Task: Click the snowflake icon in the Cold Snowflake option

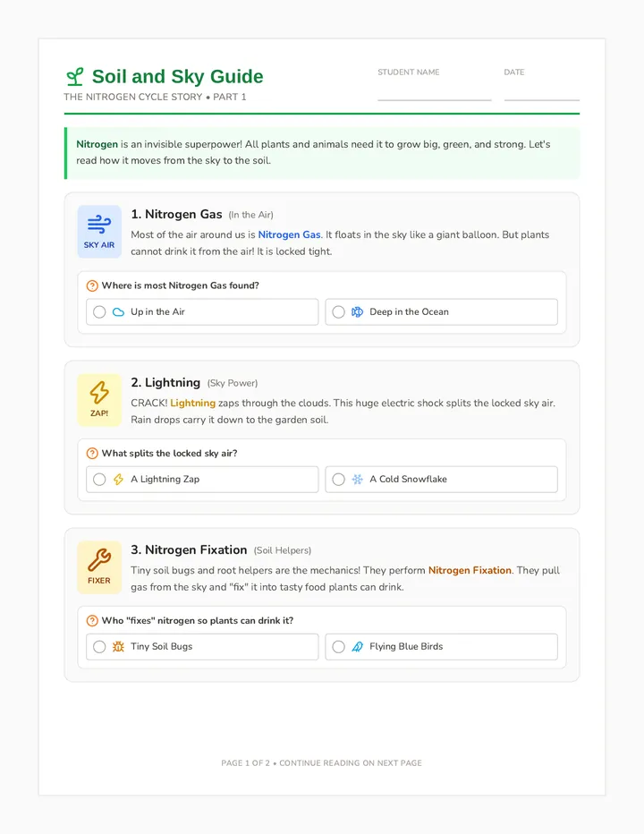Action: click(x=358, y=480)
